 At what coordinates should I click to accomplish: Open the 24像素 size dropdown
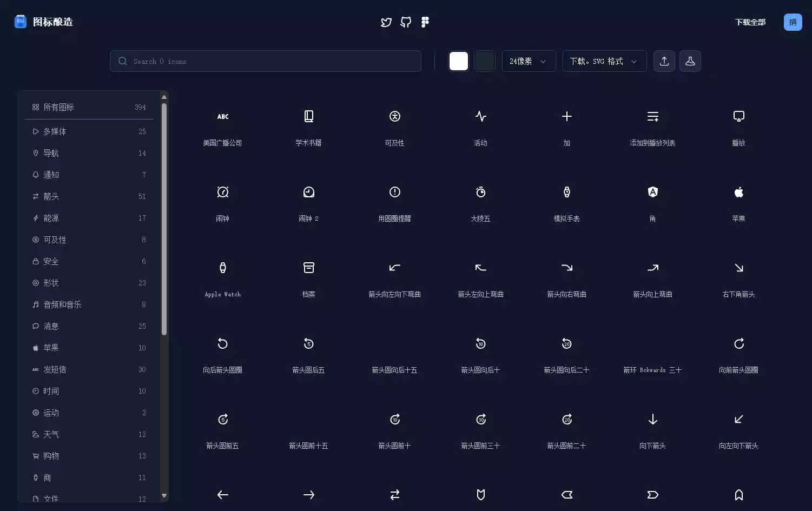tap(529, 61)
